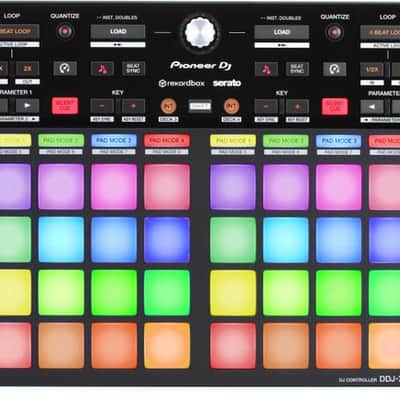400x400 pixels.
Task: Hit the left deck LOAD button
Action: pyautogui.click(x=118, y=32)
